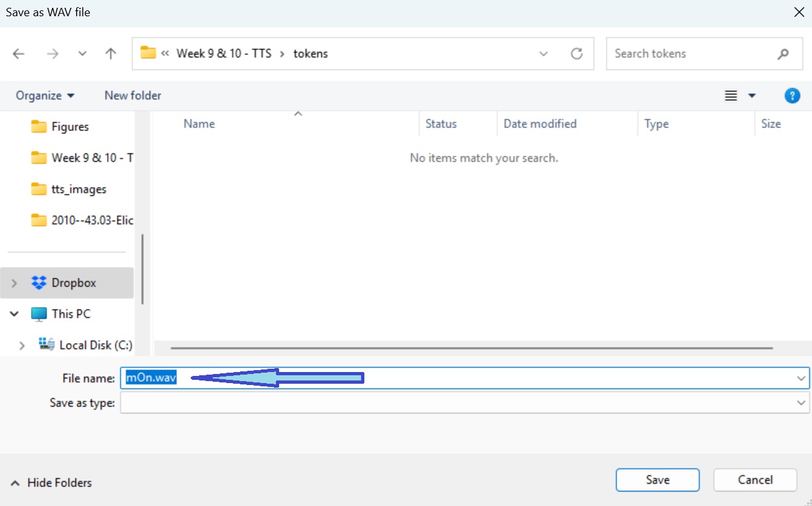Sort files by Date modified column
Viewport: 812px width, 506px height.
tap(540, 124)
